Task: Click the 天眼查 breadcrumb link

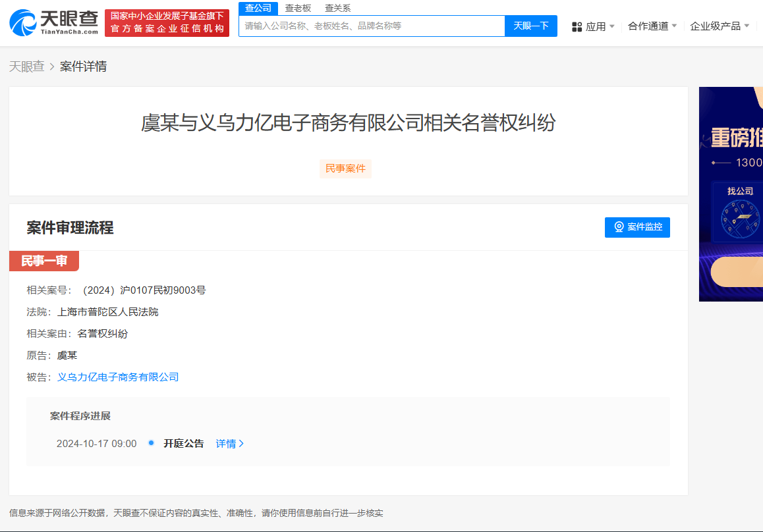Action: (27, 66)
